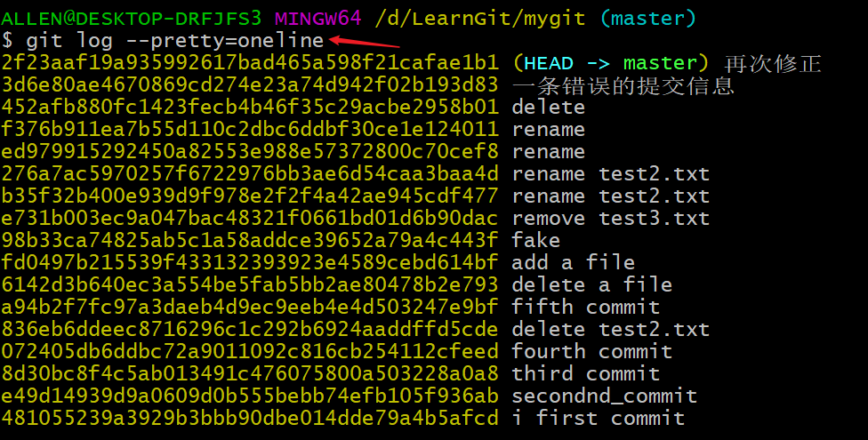
Task: Click the ALLEN@DESKTOP-DRFJFS3 user host text
Action: [x=132, y=18]
